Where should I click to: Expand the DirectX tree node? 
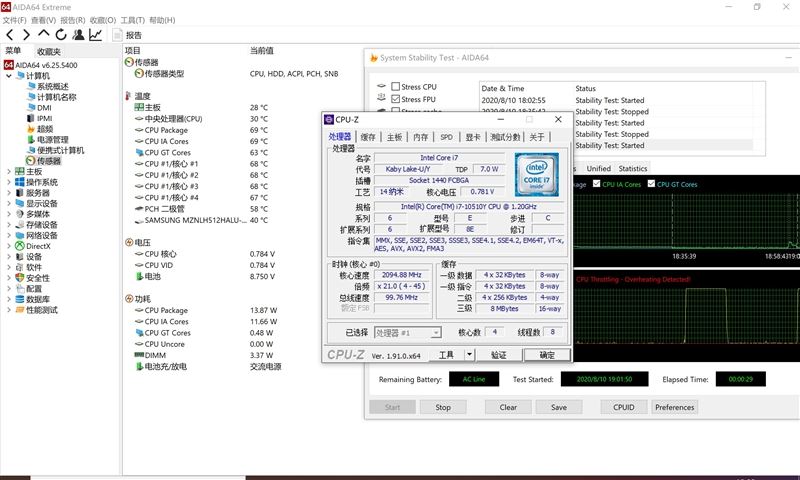coord(9,246)
